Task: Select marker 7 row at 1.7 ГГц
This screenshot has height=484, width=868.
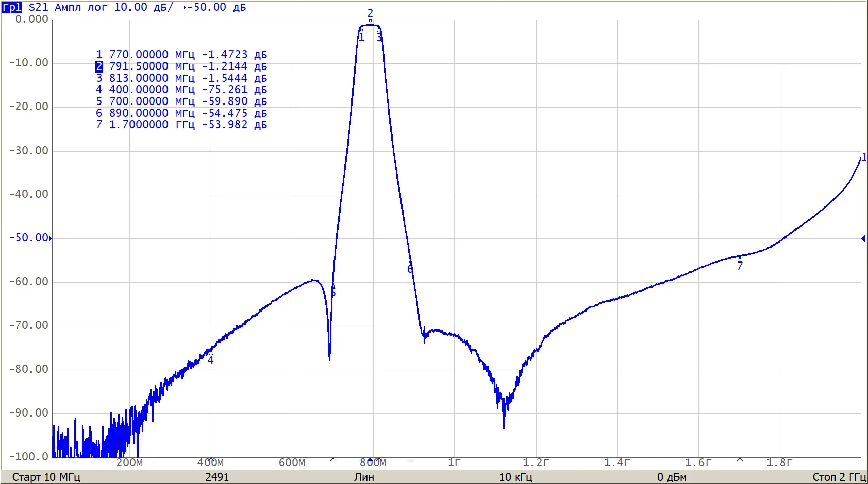Action: [x=181, y=124]
